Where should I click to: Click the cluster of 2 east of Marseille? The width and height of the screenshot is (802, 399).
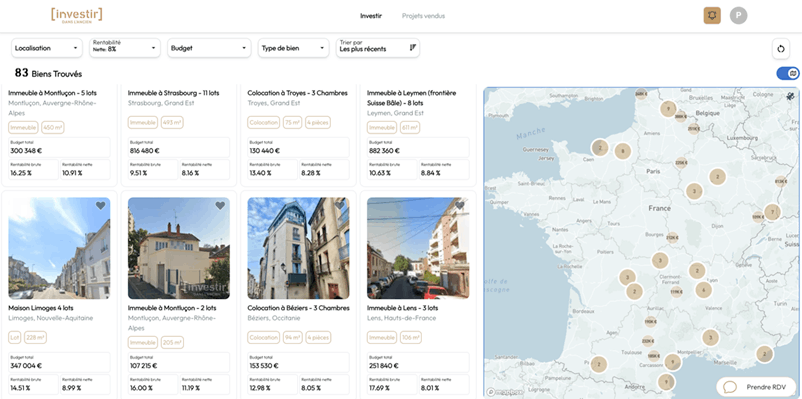coord(765,354)
